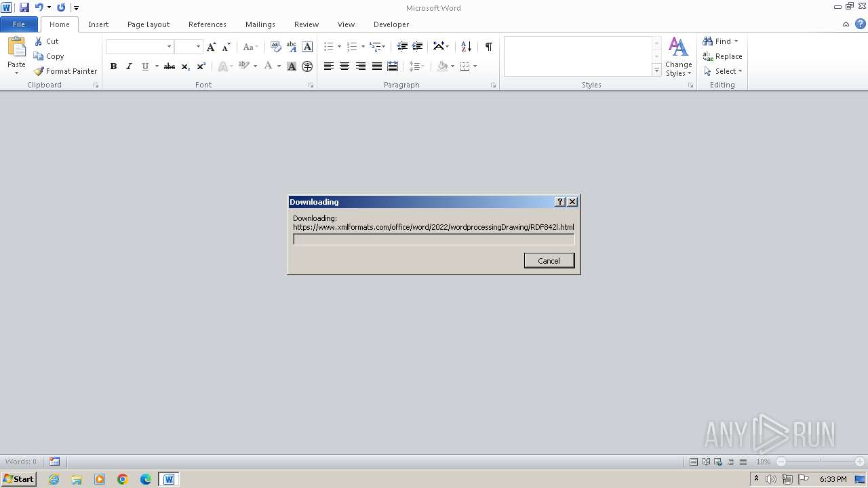This screenshot has height=488, width=868.
Task: Open Microsoft Edge from taskbar
Action: pyautogui.click(x=146, y=479)
